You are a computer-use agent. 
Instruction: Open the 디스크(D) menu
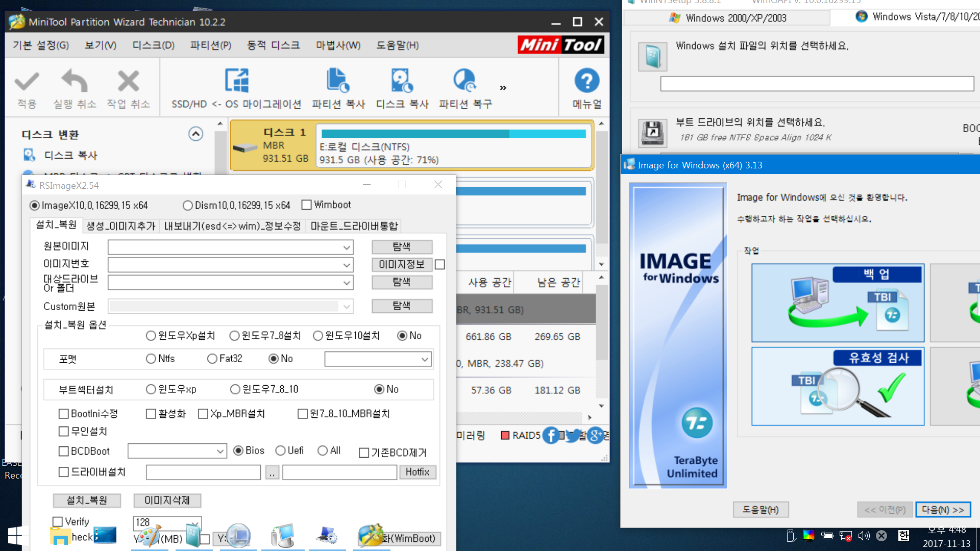click(154, 45)
